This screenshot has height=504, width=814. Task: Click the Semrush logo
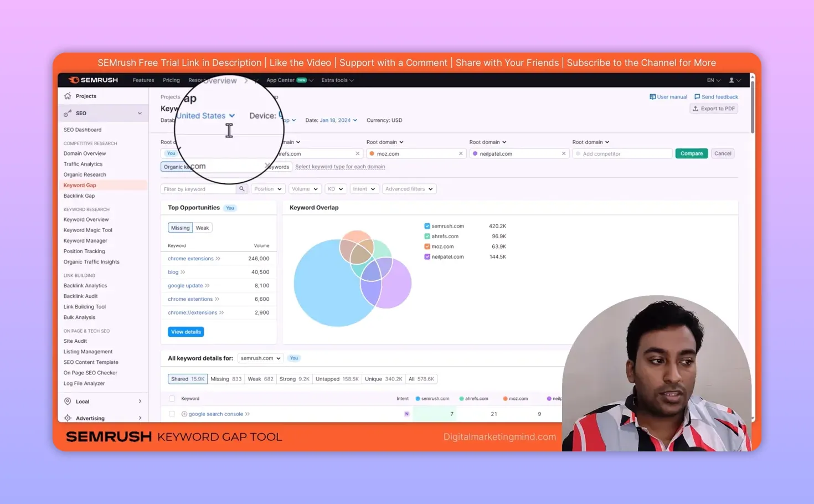click(x=93, y=80)
